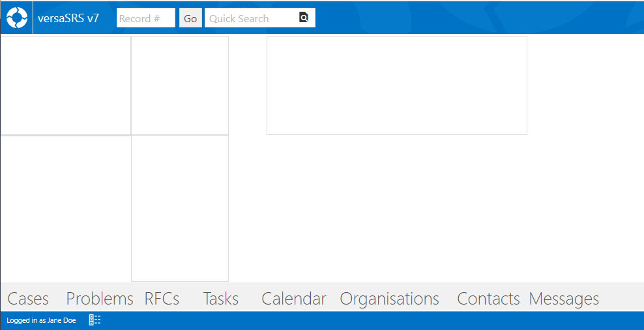Screen dimensions: 644x330
Task: Focus the Record # input field
Action: 146,18
